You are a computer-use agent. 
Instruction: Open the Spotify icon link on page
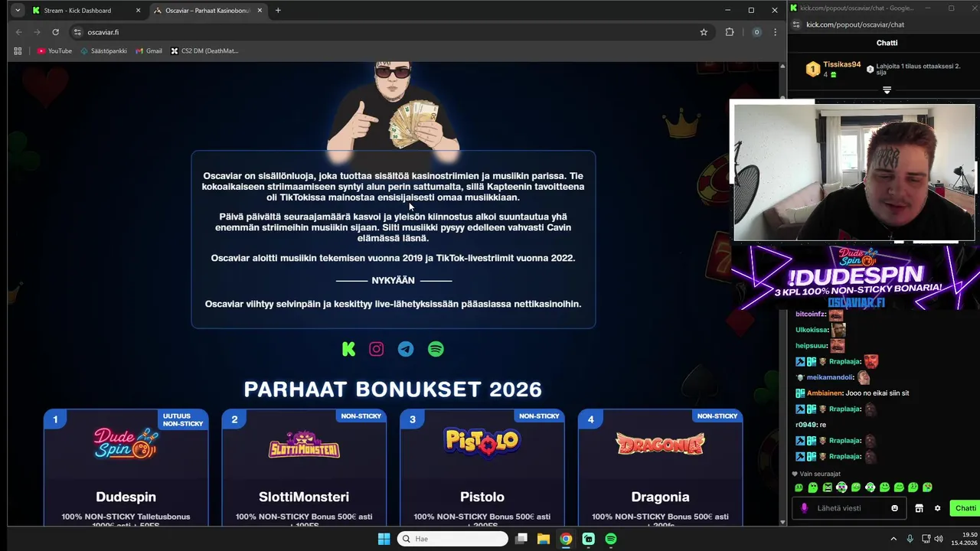pyautogui.click(x=436, y=349)
